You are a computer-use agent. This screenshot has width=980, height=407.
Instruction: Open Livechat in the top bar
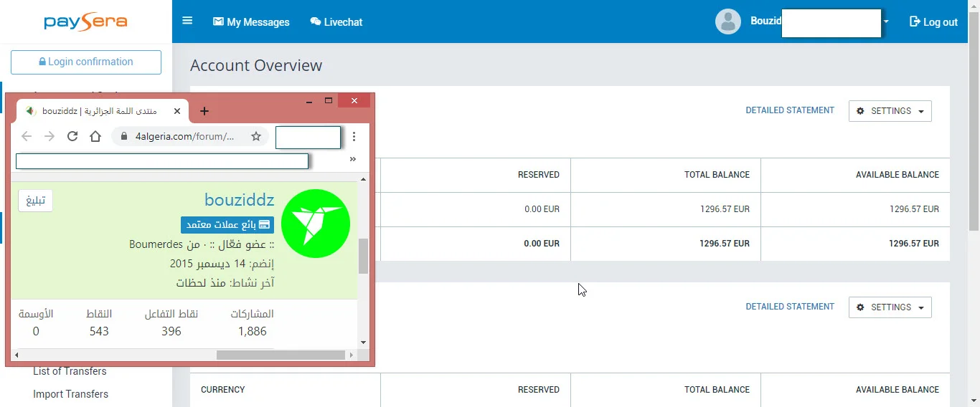point(336,22)
